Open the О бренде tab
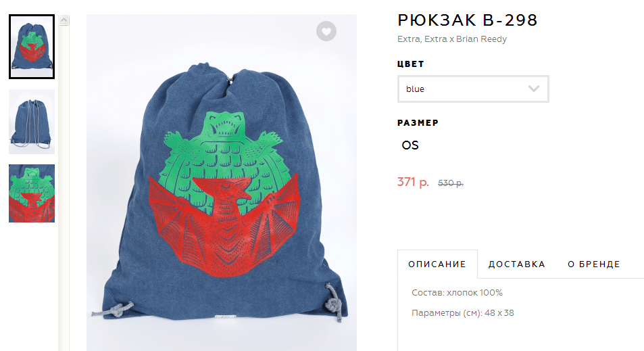The height and width of the screenshot is (351, 644). coord(594,264)
